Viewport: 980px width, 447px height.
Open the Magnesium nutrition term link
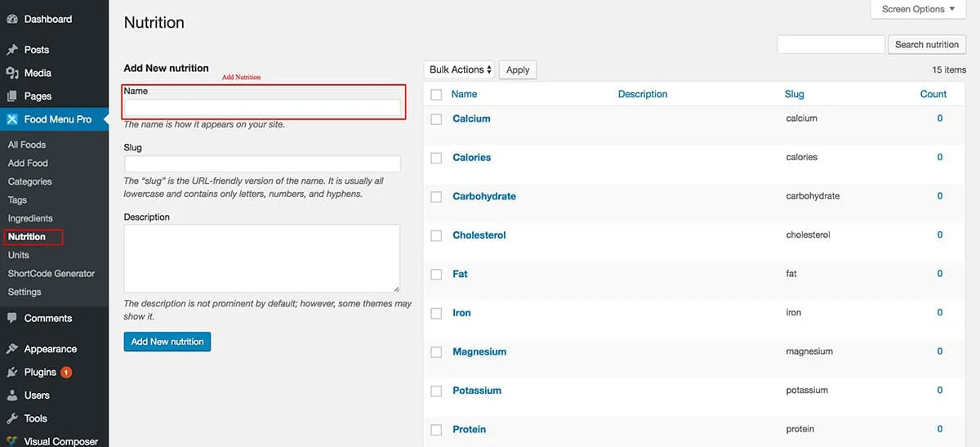tap(479, 351)
